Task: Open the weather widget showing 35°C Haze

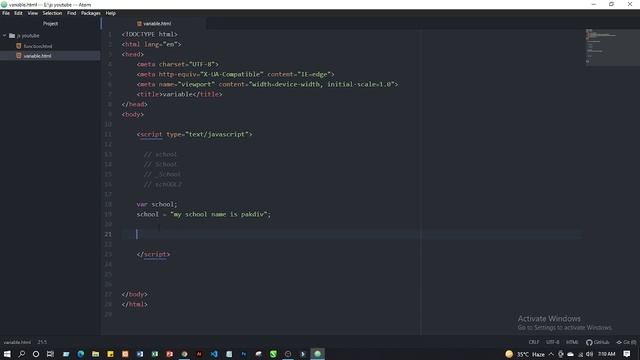Action: (x=524, y=354)
